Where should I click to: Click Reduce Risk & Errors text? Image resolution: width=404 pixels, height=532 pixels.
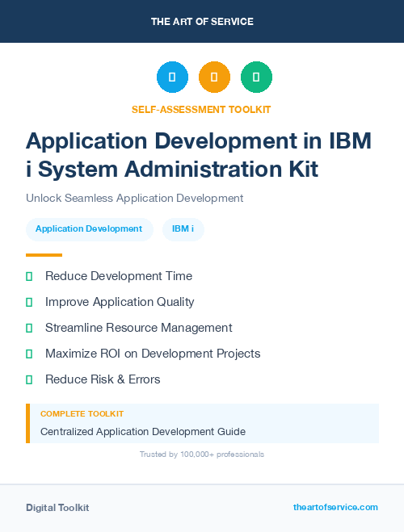click(103, 379)
